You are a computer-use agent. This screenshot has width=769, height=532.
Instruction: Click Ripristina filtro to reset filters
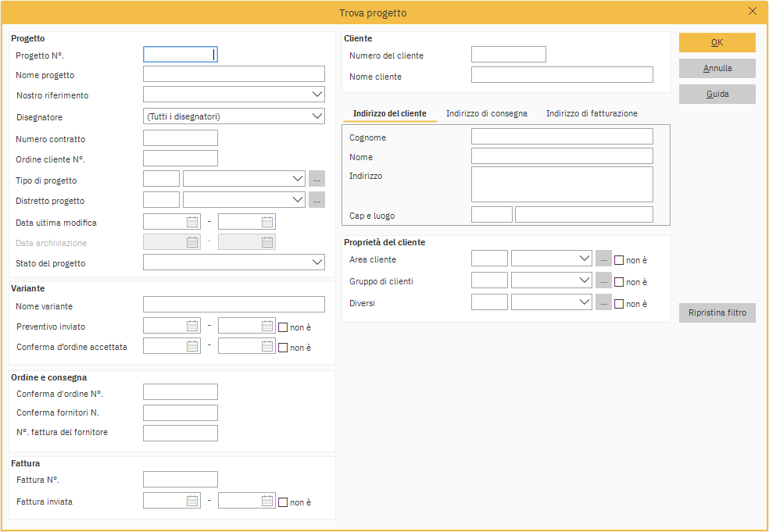(x=717, y=313)
